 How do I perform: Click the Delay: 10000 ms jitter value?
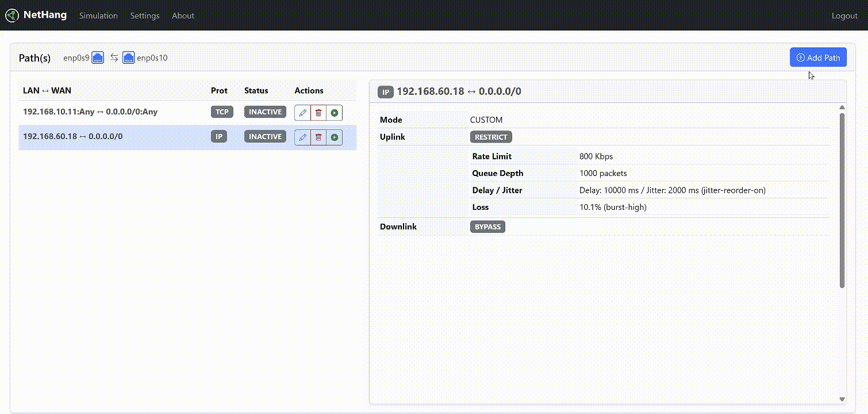(673, 190)
